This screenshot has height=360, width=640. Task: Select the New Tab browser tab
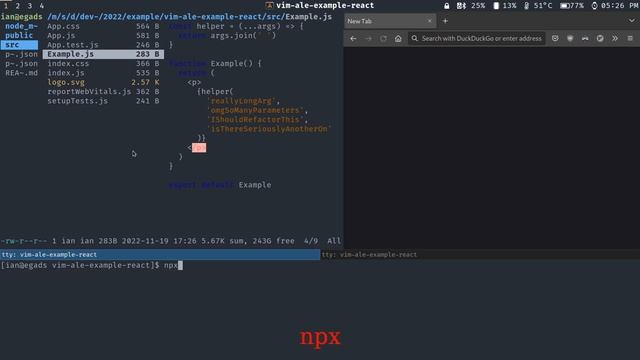[390, 21]
